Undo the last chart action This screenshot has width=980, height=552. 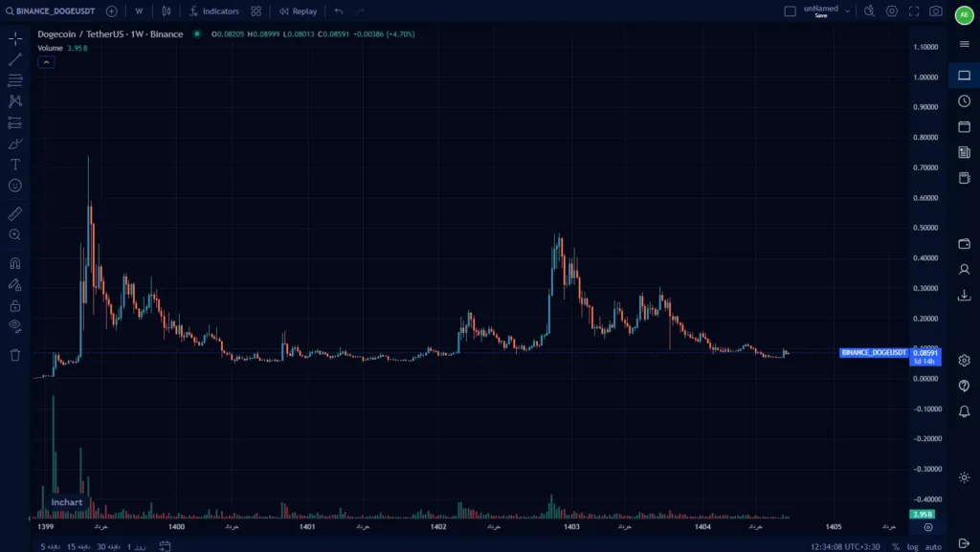339,11
